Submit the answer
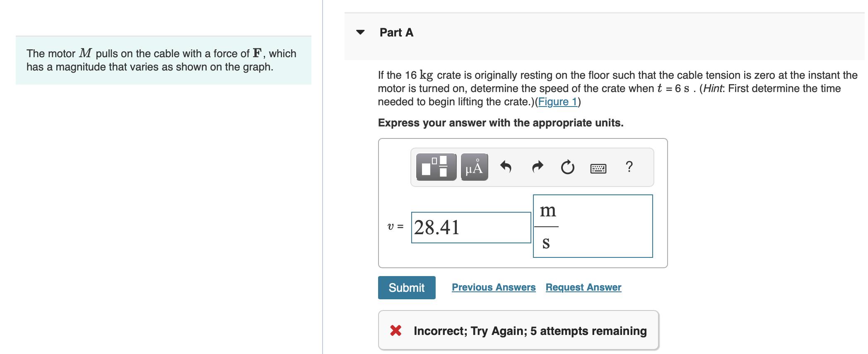 pyautogui.click(x=406, y=288)
